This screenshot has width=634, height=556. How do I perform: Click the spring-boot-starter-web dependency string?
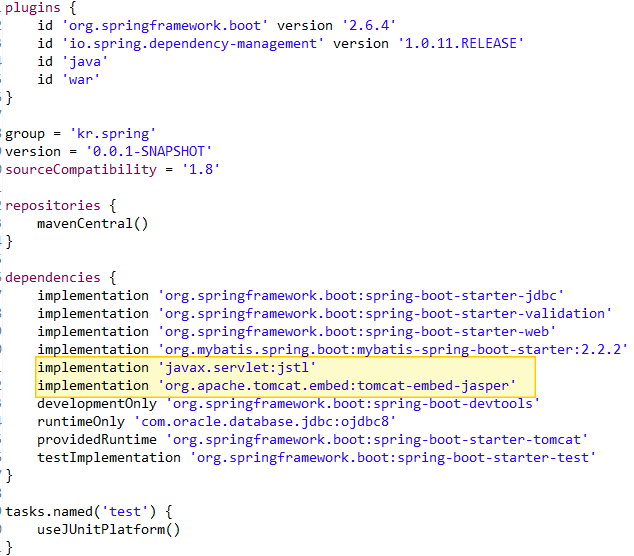coord(357,332)
